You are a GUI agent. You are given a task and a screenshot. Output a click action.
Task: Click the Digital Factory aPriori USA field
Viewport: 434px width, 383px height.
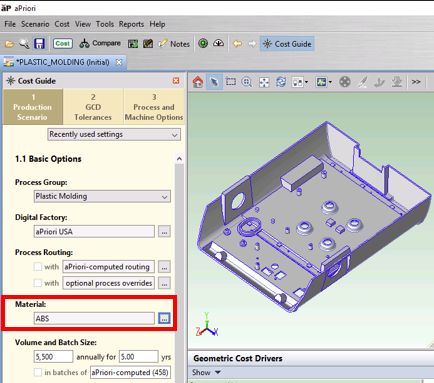point(94,232)
